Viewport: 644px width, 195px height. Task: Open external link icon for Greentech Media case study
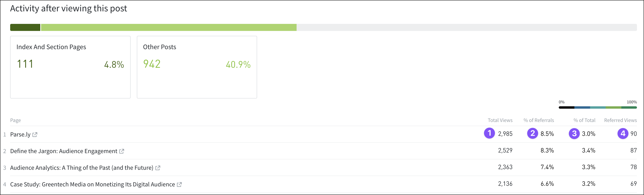click(x=179, y=184)
